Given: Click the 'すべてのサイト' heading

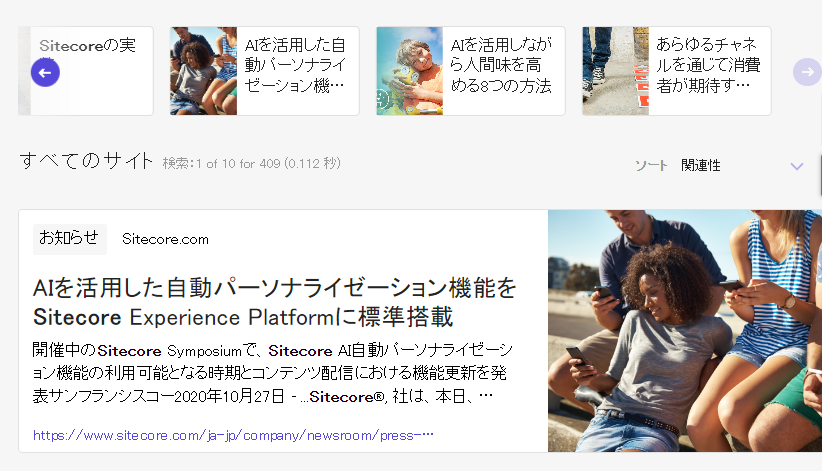Looking at the screenshot, I should 86,160.
